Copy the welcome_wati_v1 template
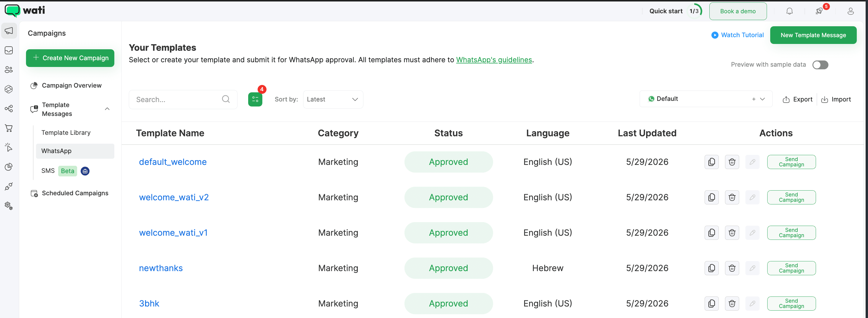Viewport: 868px width, 318px height. pyautogui.click(x=711, y=232)
